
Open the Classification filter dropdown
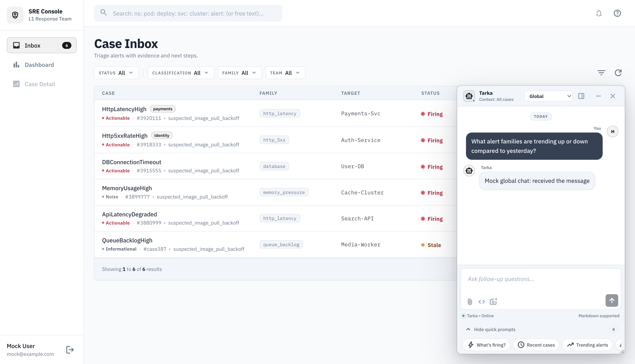pos(180,73)
